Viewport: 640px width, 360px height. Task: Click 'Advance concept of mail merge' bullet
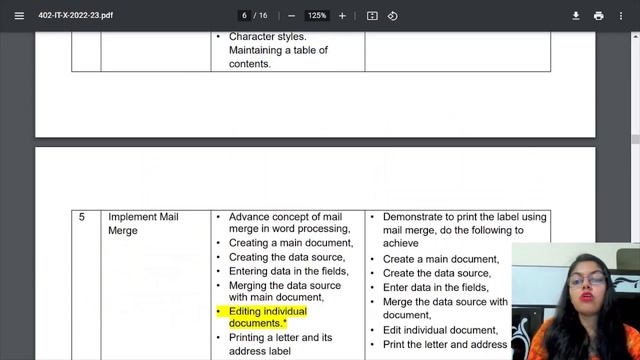pyautogui.click(x=289, y=222)
